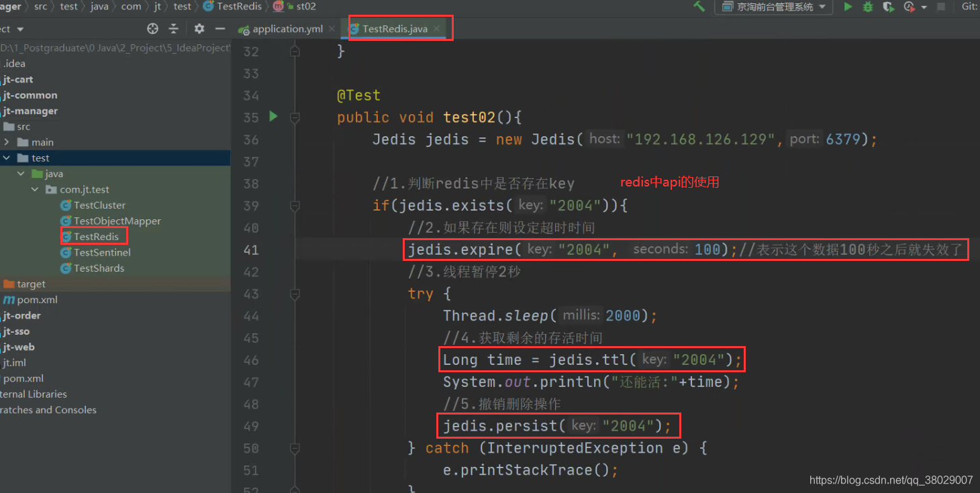The height and width of the screenshot is (493, 980).
Task: Expand the main folder in project tree
Action: click(7, 142)
